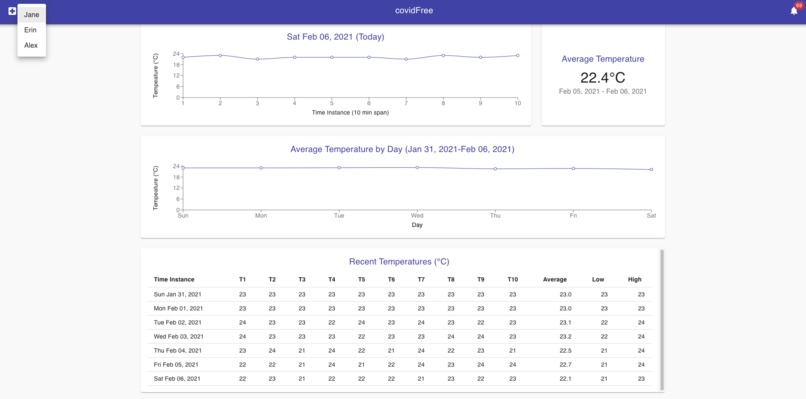Click the Wed data point in daily average chart
This screenshot has width=806, height=399.
pyautogui.click(x=417, y=167)
